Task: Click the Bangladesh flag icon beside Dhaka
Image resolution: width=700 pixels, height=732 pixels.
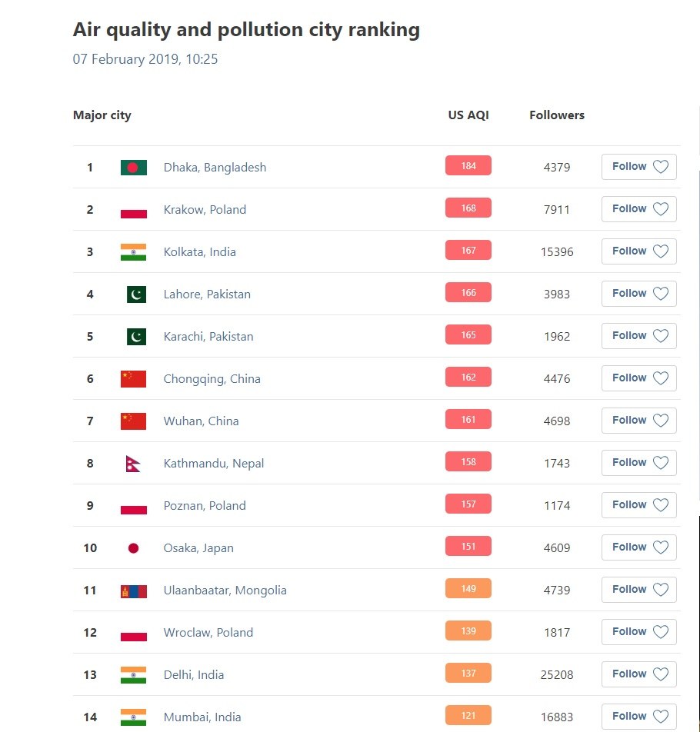Action: [133, 168]
